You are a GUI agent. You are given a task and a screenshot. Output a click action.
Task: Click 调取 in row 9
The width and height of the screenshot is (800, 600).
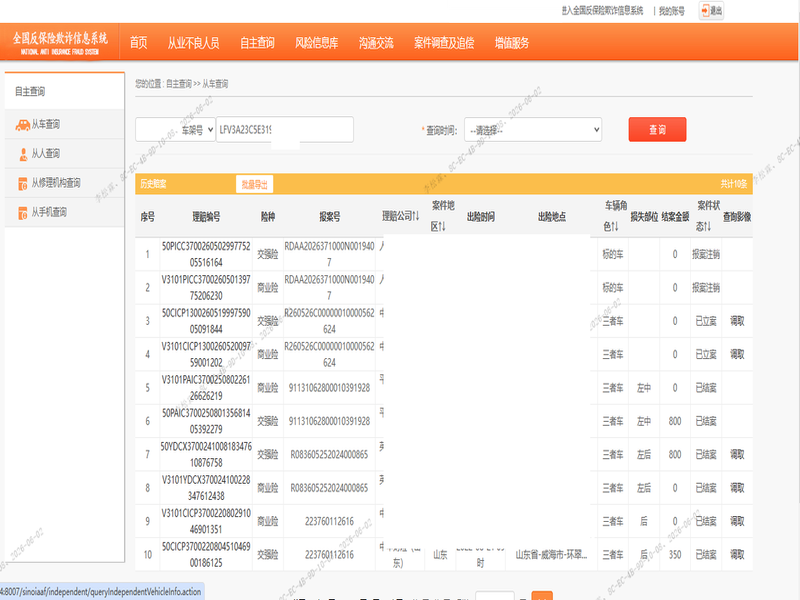[x=737, y=521]
